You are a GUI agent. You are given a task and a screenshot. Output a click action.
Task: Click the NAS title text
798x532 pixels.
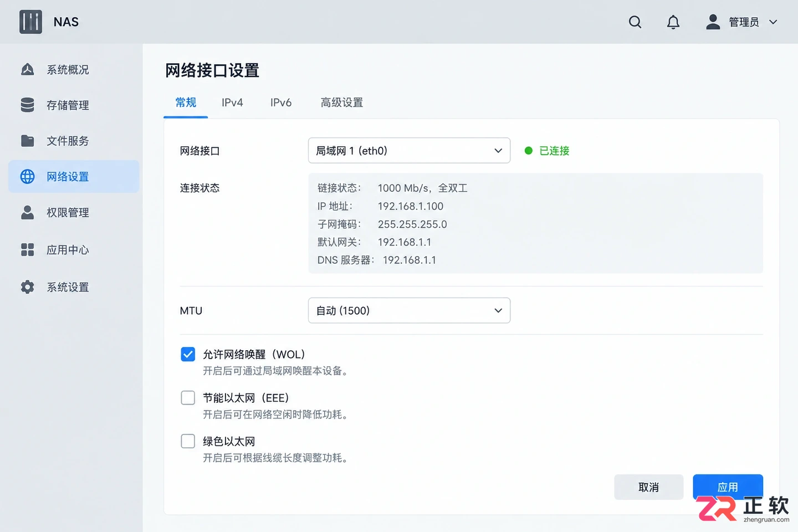click(x=66, y=22)
